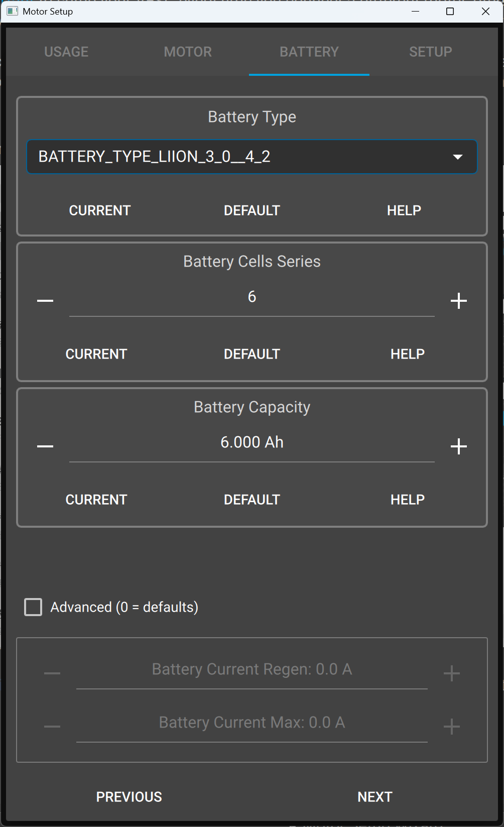Click plus icon for Battery Current Max
This screenshot has width=504, height=827.
[452, 727]
